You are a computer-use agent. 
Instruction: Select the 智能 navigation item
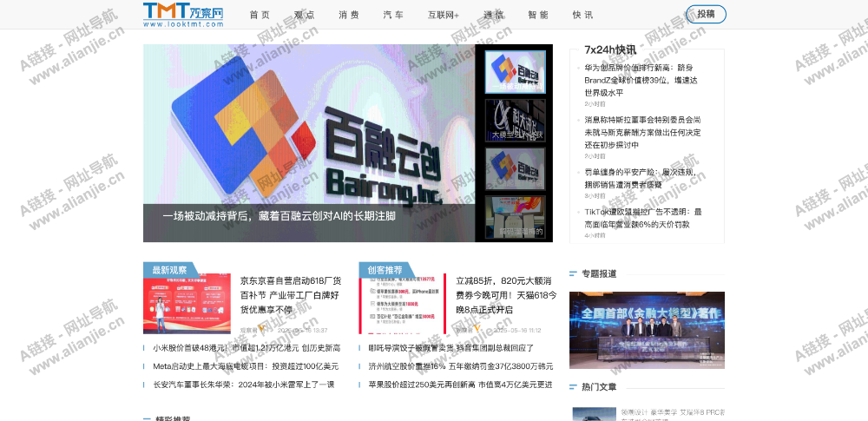(538, 15)
